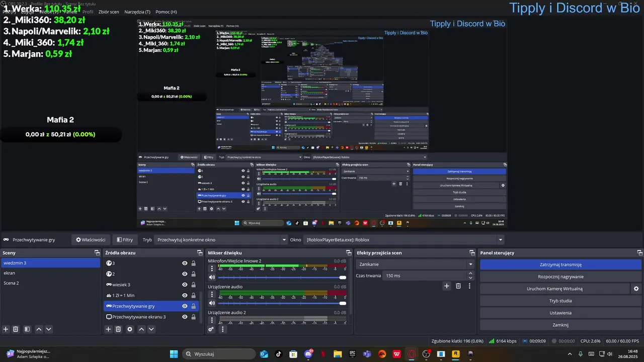The image size is (644, 362).
Task: Open Mikrofon/Wejście liniowe 2 options three-dot menu
Action: click(212, 268)
